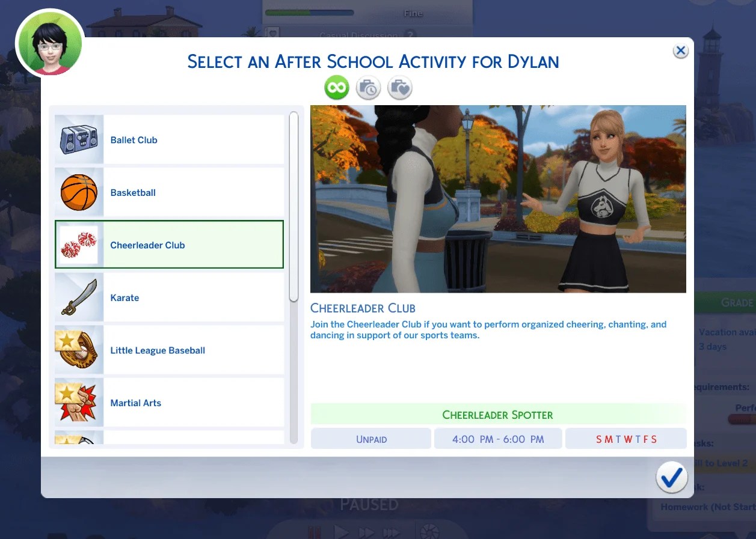This screenshot has height=539, width=756.
Task: Toggle the paid activities briefcase filter
Action: pos(368,87)
